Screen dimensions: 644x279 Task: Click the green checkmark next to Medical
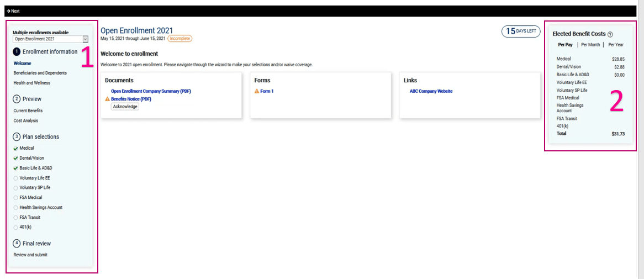(x=15, y=149)
